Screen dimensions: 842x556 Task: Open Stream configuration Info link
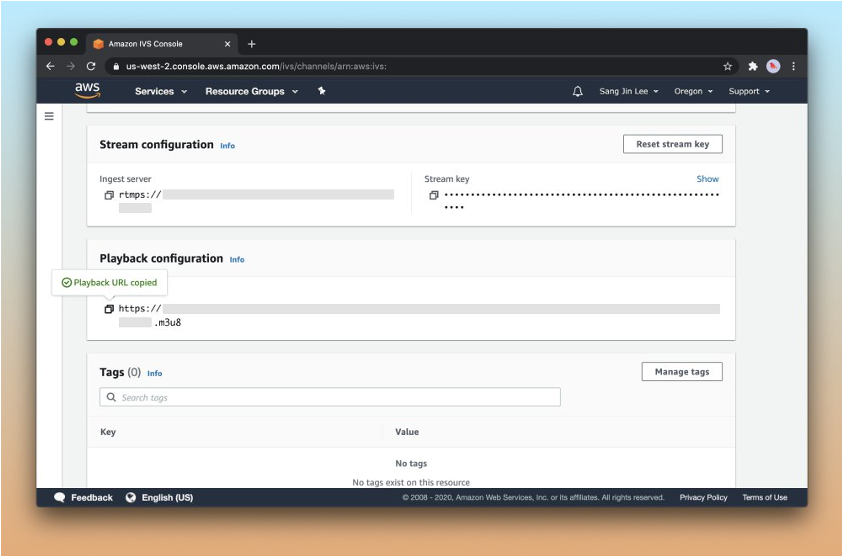pos(228,146)
